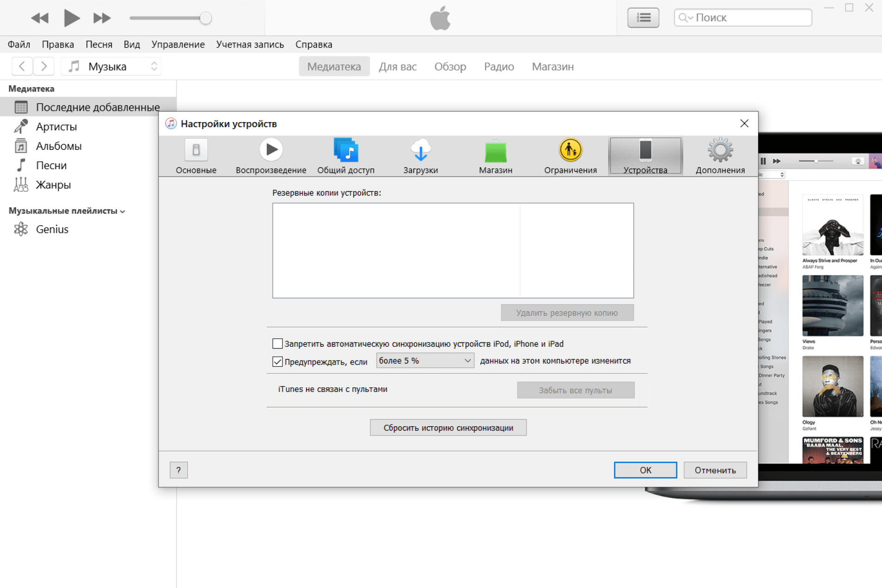882x588 pixels.
Task: Click the volume slider knob
Action: point(205,18)
